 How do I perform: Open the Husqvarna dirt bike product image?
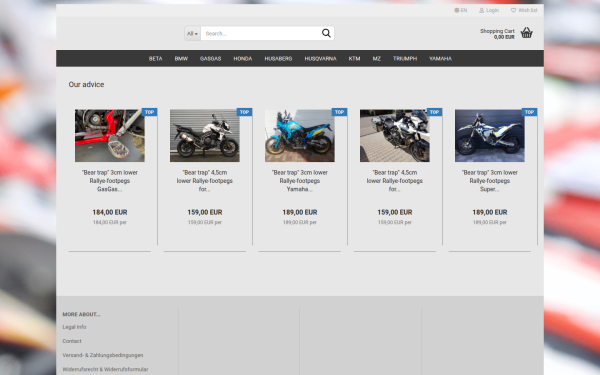pos(489,135)
